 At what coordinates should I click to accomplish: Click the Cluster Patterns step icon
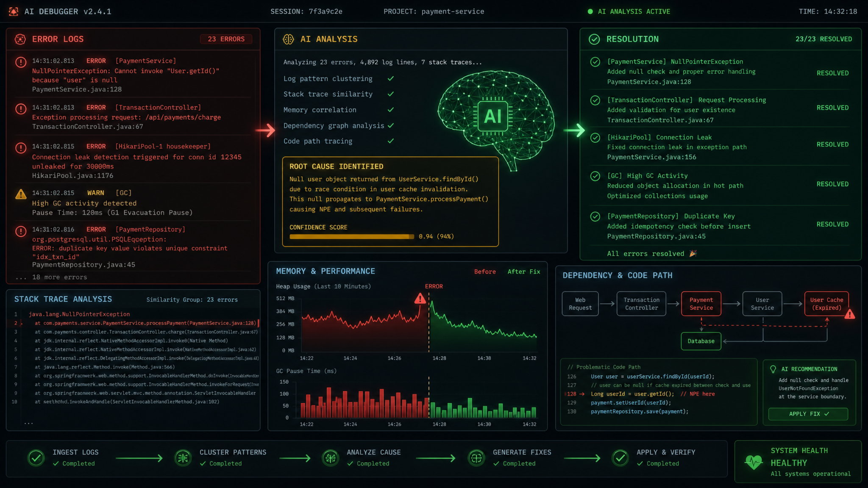183,458
